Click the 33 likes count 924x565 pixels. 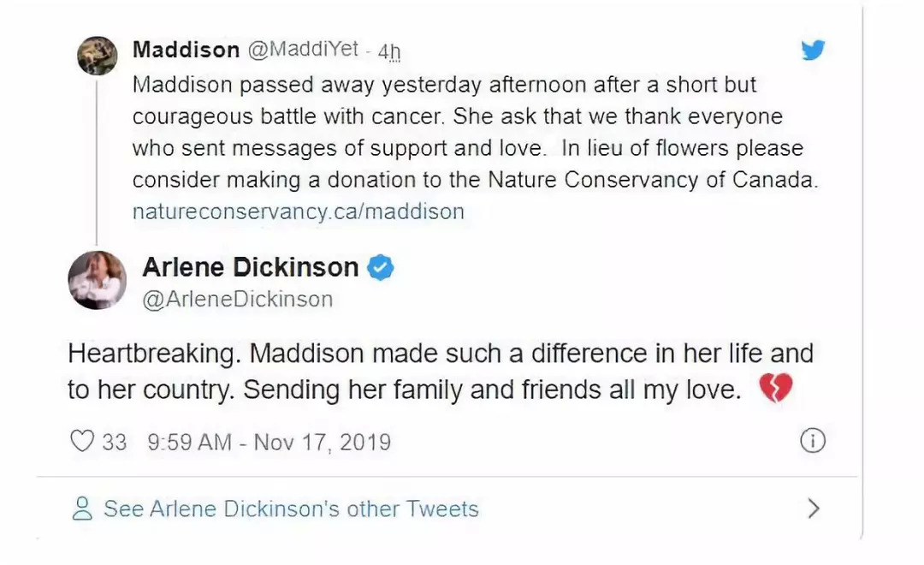tap(114, 442)
